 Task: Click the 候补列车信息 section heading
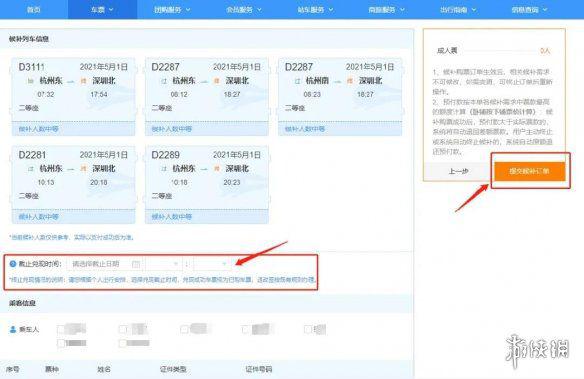(29, 39)
